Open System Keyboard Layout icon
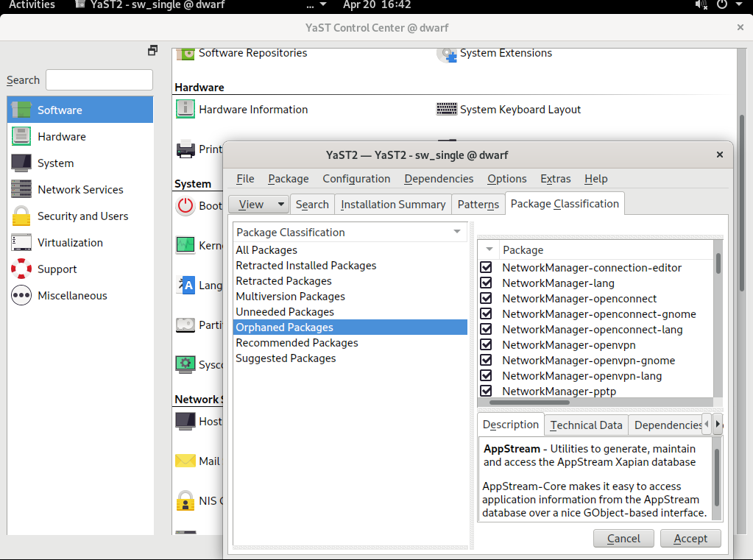This screenshot has width=753, height=560. (447, 109)
